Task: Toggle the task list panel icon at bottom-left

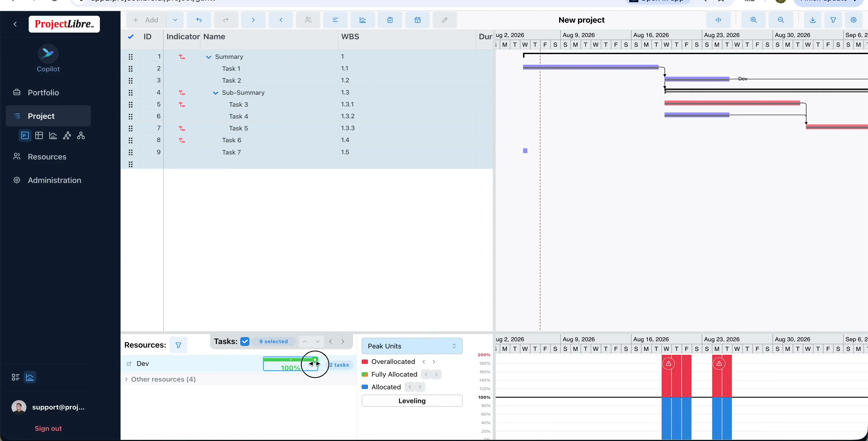Action: click(x=15, y=377)
